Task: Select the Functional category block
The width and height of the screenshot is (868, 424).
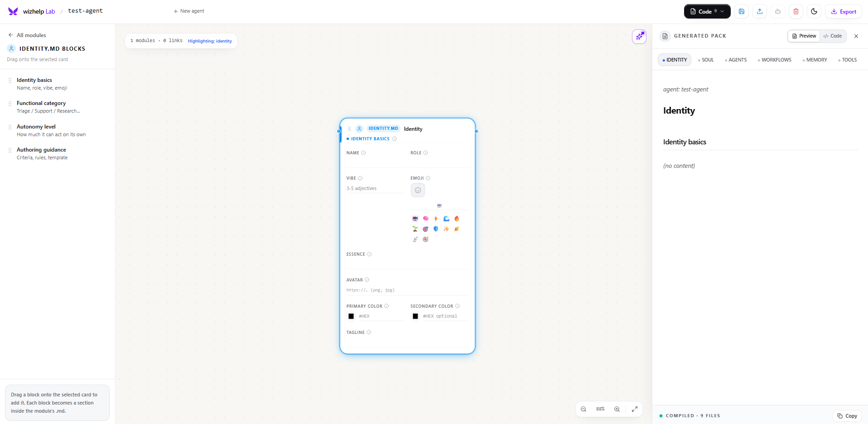Action: pos(58,107)
